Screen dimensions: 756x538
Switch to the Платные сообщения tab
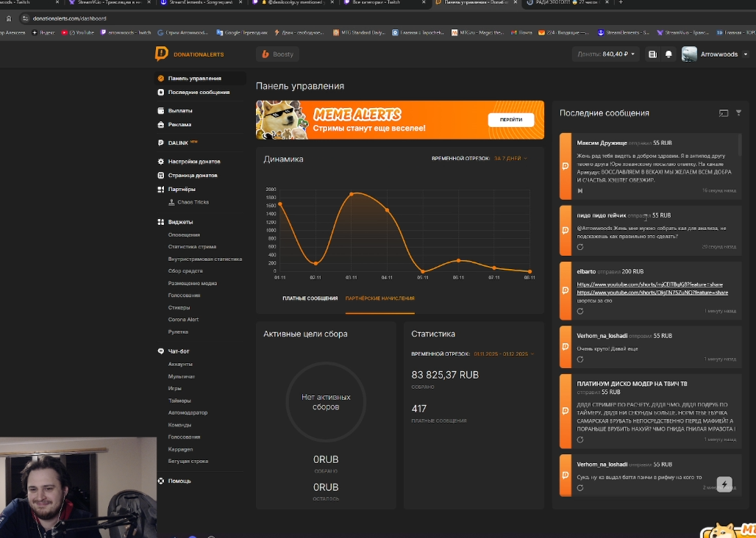coord(310,298)
